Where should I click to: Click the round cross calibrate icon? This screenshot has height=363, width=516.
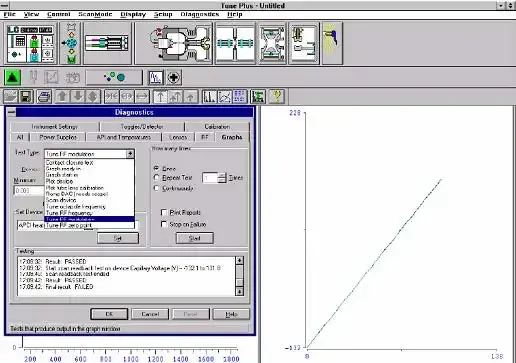point(174,77)
